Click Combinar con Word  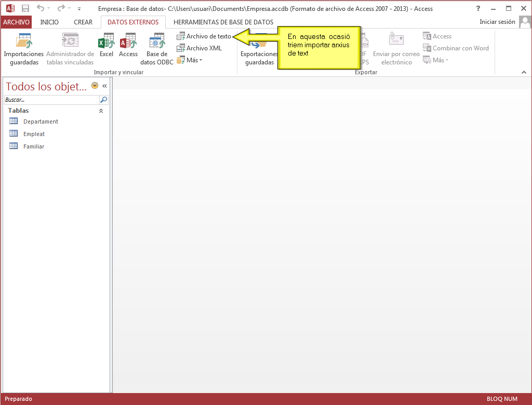[456, 48]
